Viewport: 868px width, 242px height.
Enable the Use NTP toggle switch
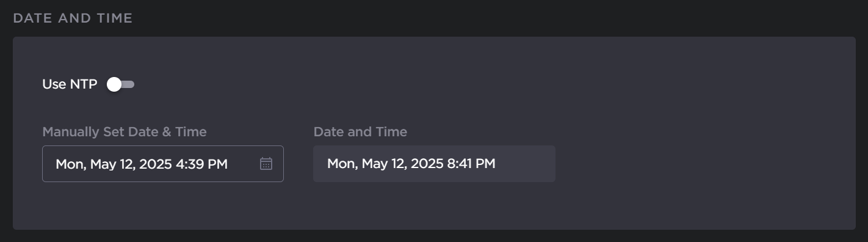tap(120, 84)
